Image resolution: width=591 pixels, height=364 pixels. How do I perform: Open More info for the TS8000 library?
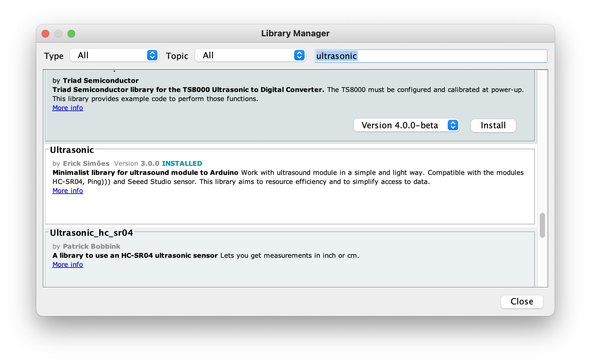point(67,108)
